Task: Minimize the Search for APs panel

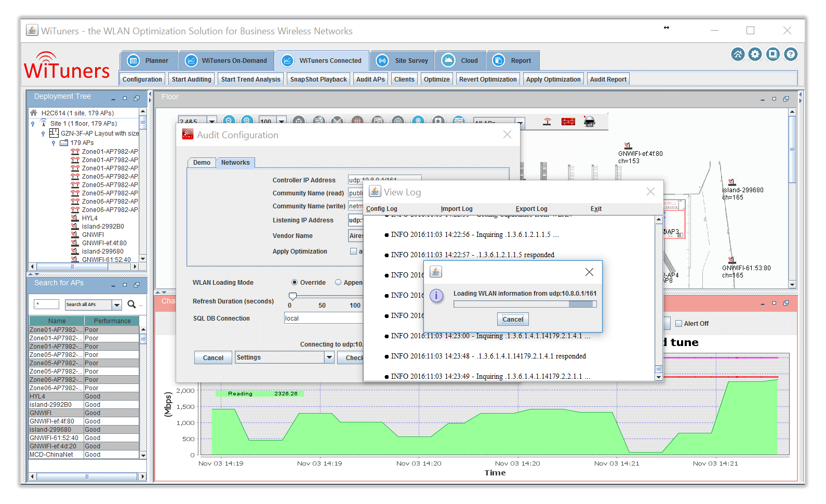Action: 113,285
